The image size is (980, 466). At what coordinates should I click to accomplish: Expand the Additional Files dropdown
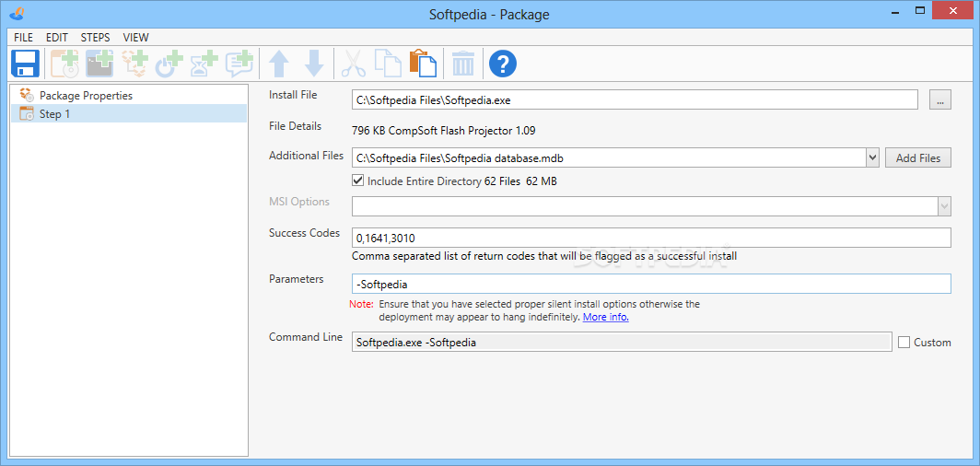coord(872,158)
